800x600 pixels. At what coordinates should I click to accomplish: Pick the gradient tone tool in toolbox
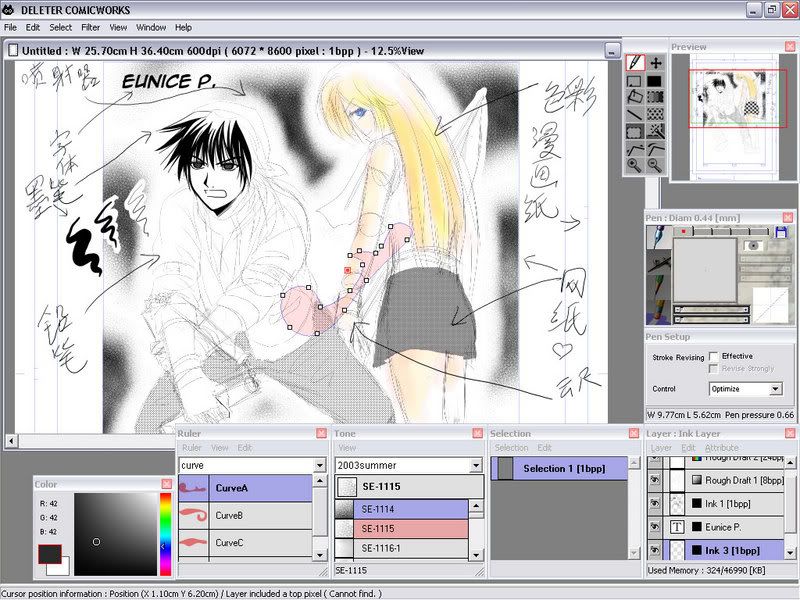pyautogui.click(x=656, y=97)
